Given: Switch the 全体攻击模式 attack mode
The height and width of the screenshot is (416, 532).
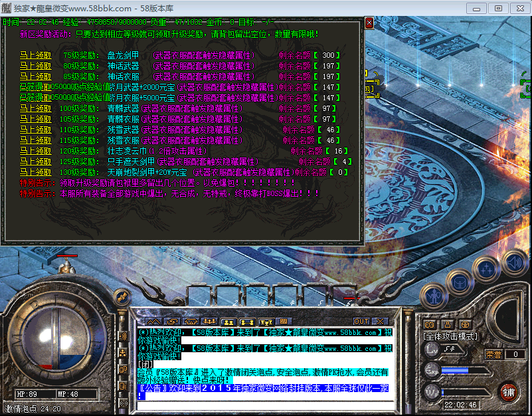Looking at the screenshot, I should tap(450, 336).
